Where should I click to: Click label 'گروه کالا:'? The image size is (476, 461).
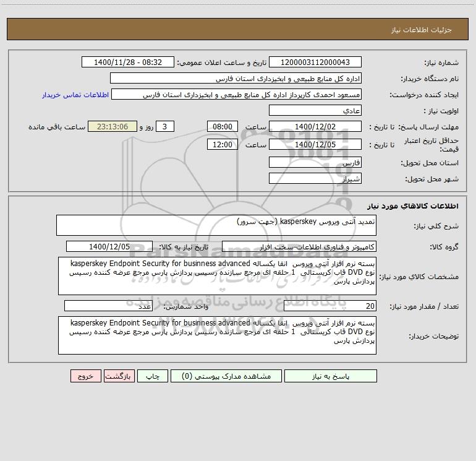click(444, 247)
